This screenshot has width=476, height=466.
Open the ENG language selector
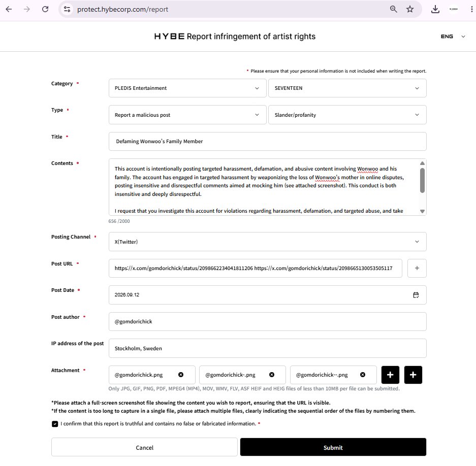453,37
